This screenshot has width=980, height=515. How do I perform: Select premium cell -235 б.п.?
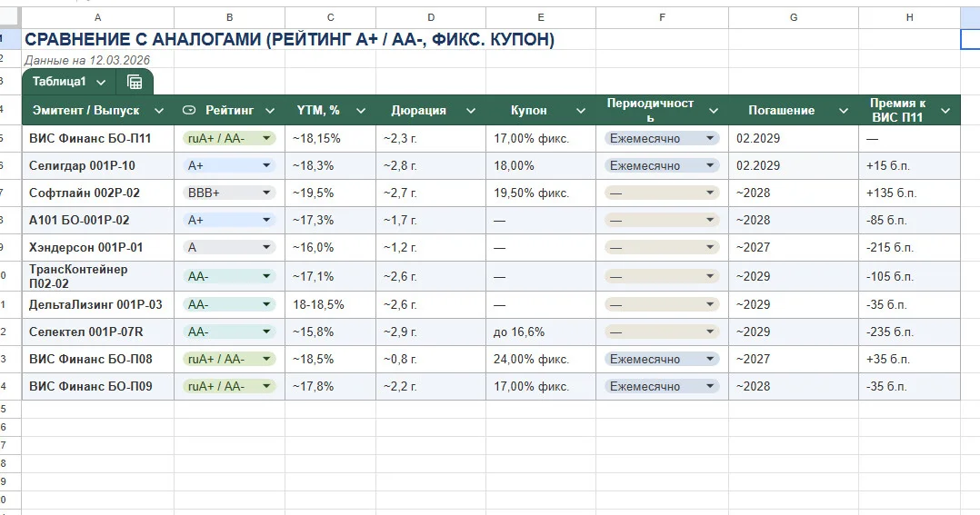[909, 332]
